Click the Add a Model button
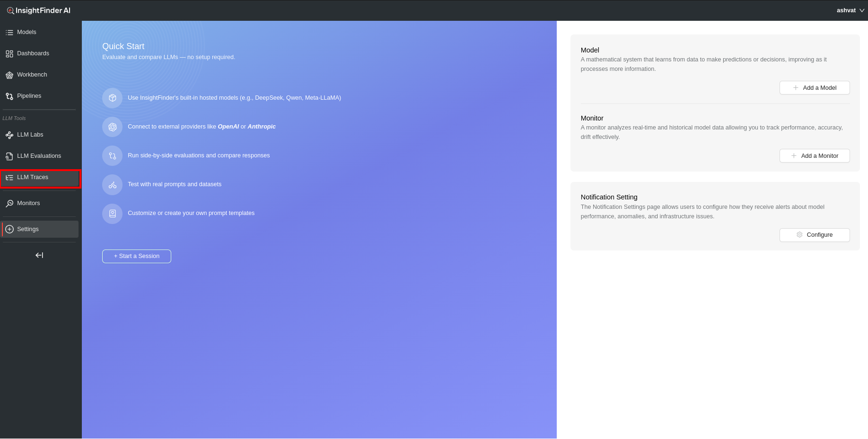 tap(814, 88)
